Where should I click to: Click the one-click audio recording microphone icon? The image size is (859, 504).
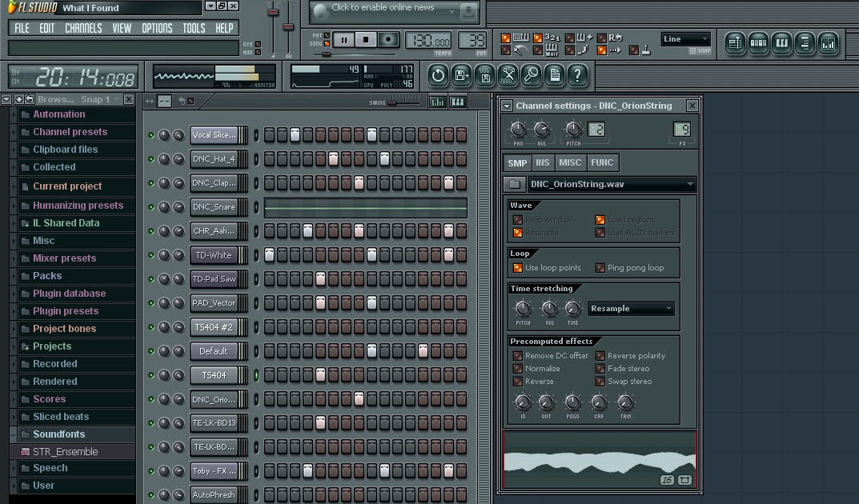tap(531, 75)
